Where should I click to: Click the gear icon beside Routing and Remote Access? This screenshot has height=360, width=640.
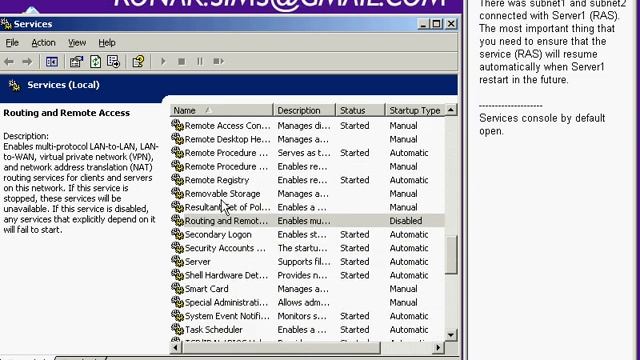pyautogui.click(x=177, y=221)
